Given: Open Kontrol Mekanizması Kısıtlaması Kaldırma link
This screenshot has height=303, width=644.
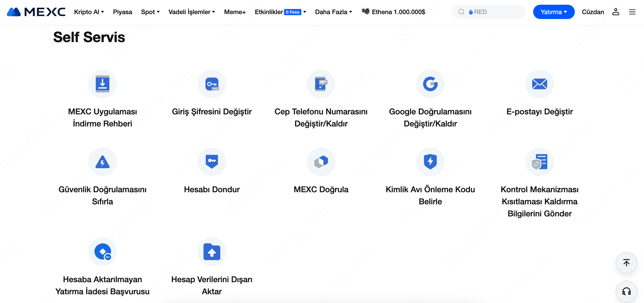Looking at the screenshot, I should coord(539,202).
